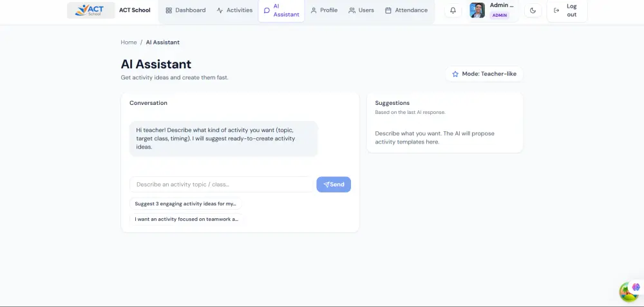Click the Home breadcrumb link
The height and width of the screenshot is (307, 644).
coord(129,42)
